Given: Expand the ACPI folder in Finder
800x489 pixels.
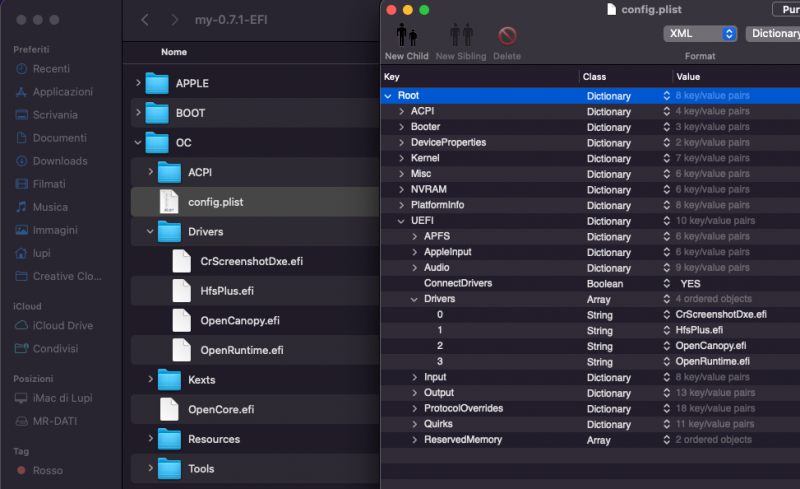Looking at the screenshot, I should (151, 172).
